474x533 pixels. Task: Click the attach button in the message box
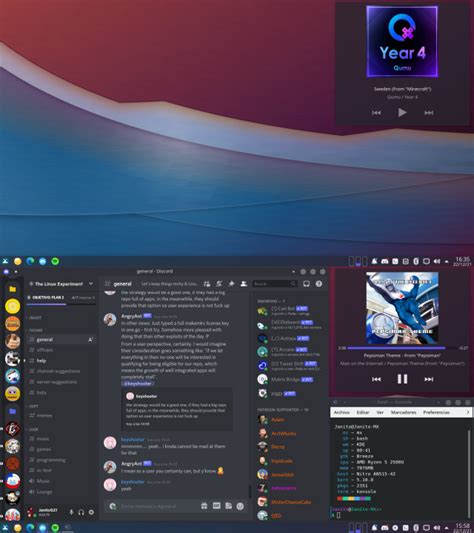click(113, 506)
